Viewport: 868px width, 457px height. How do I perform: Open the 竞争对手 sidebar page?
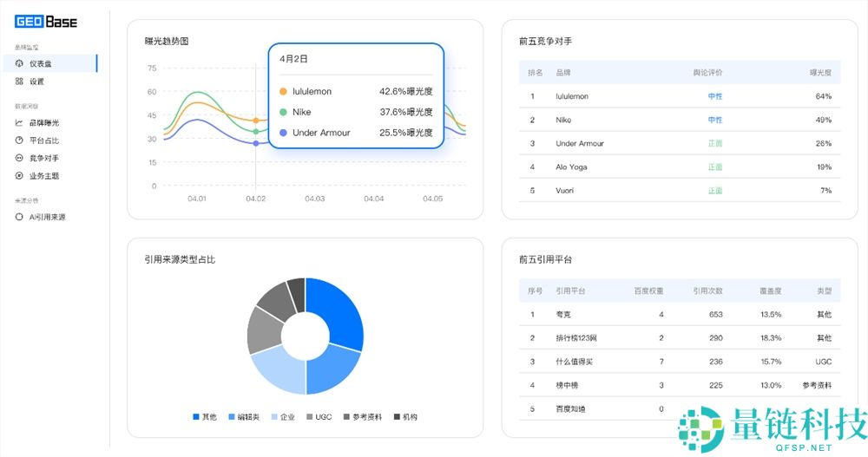click(44, 158)
